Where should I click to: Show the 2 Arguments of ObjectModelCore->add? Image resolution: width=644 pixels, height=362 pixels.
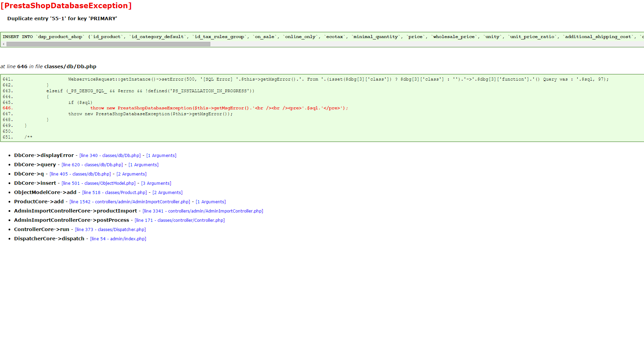tap(167, 193)
